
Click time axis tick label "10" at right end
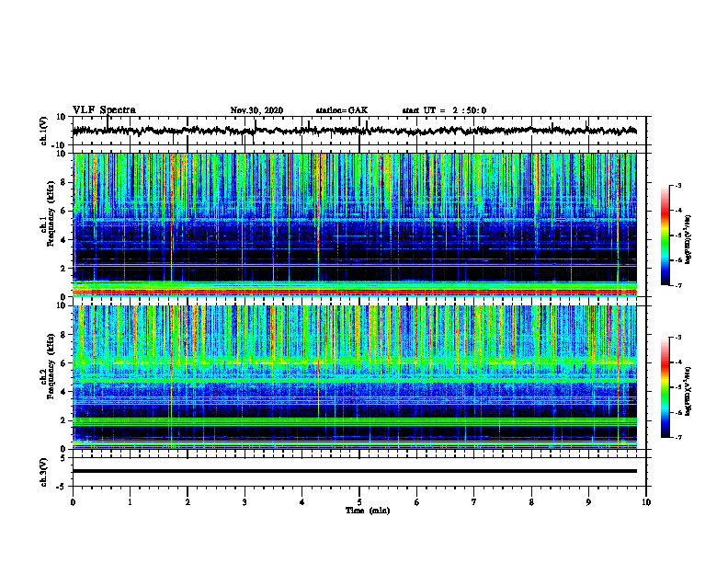[646, 502]
